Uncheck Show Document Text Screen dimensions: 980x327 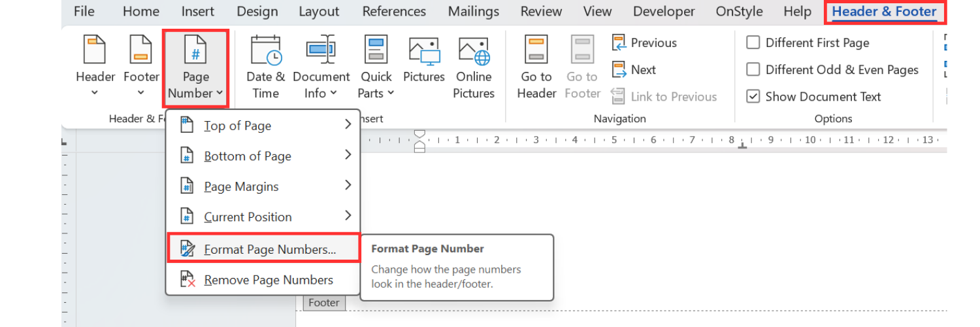point(753,96)
